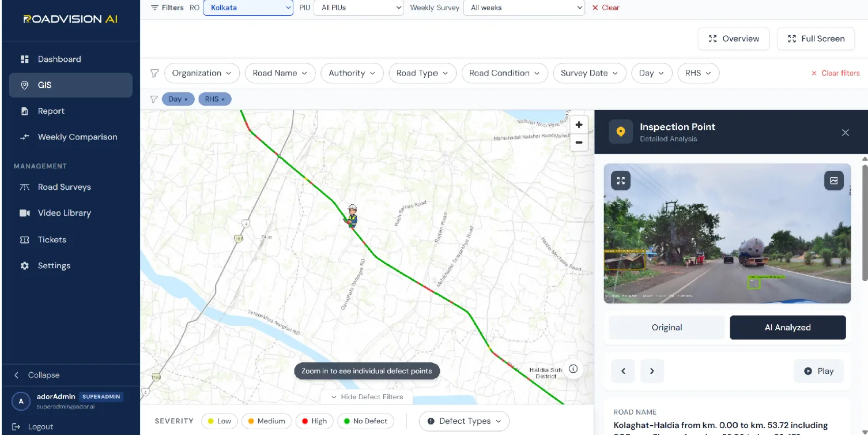Toggle the High severity filter
This screenshot has height=435, width=868.
click(315, 421)
